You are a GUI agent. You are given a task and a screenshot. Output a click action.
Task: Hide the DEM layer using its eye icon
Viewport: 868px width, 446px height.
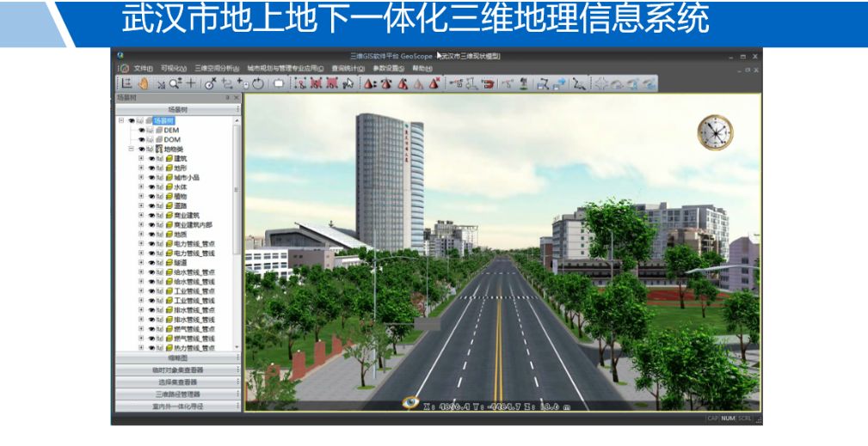pos(142,131)
